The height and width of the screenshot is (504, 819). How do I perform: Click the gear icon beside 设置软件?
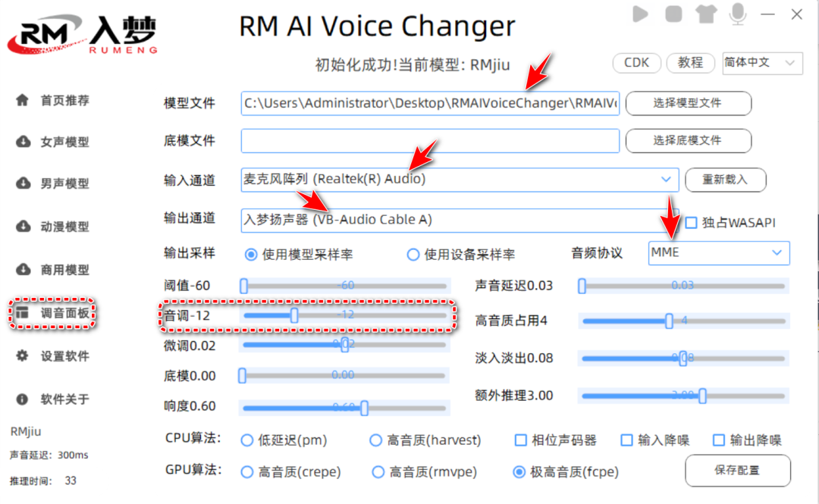23,355
